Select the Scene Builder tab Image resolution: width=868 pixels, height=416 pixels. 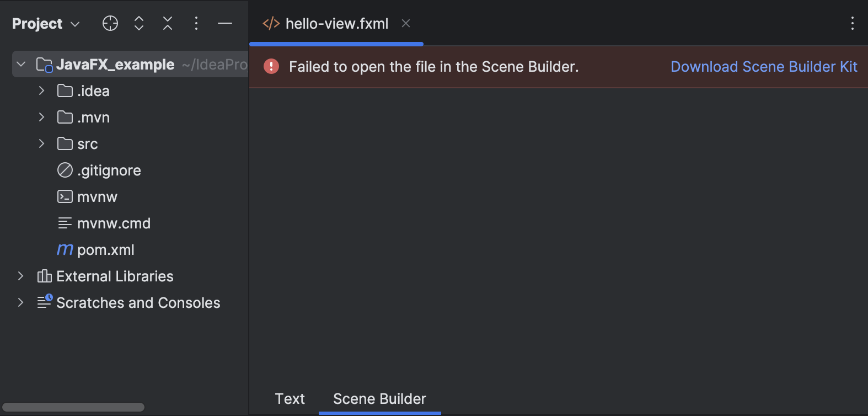[x=379, y=398]
